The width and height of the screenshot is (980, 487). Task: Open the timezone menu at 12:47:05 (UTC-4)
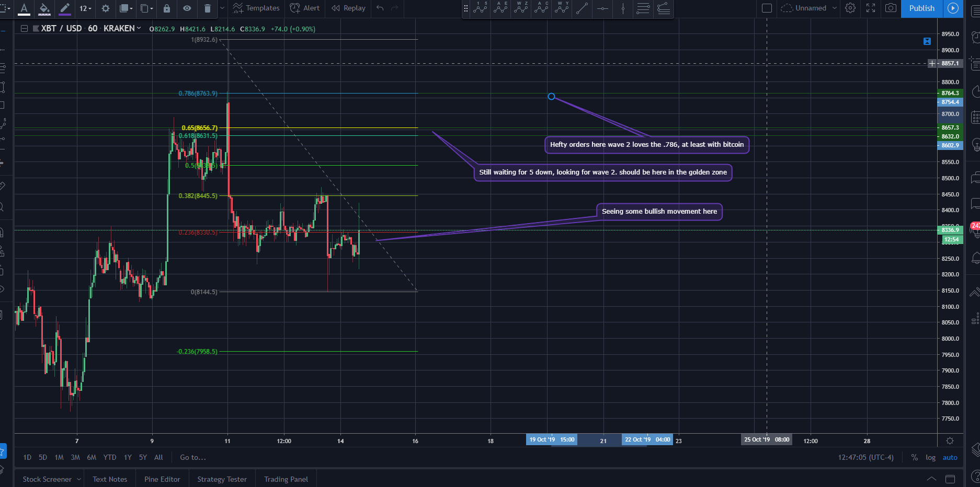pyautogui.click(x=865, y=458)
